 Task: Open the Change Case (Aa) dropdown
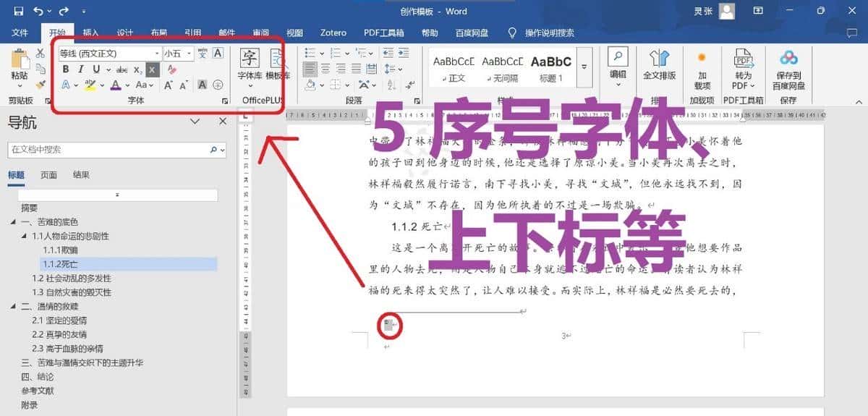pos(144,85)
